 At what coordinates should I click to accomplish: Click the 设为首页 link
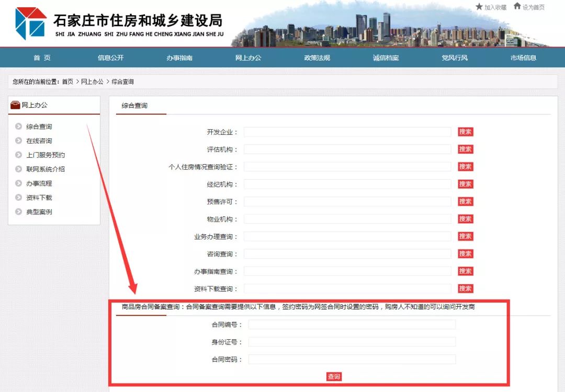point(534,7)
